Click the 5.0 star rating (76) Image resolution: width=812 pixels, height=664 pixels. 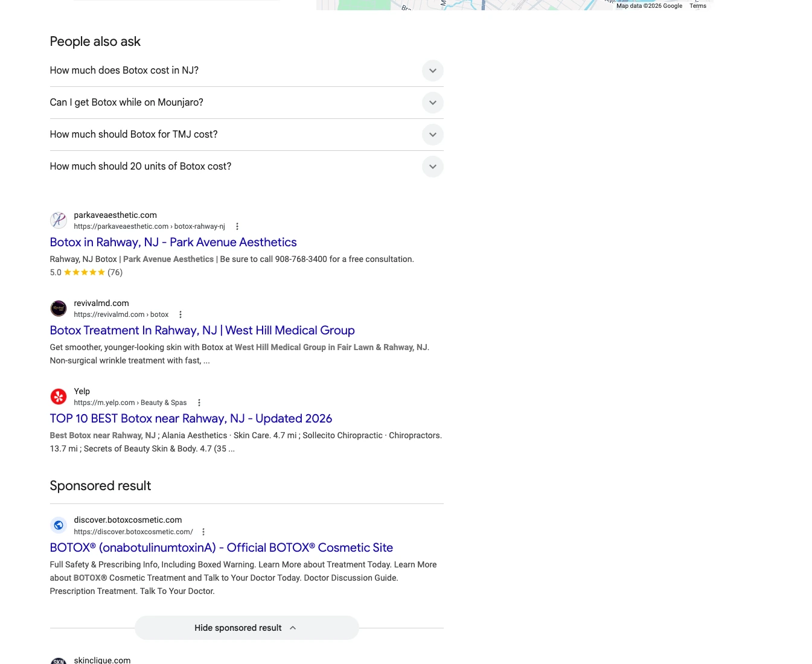tap(86, 272)
